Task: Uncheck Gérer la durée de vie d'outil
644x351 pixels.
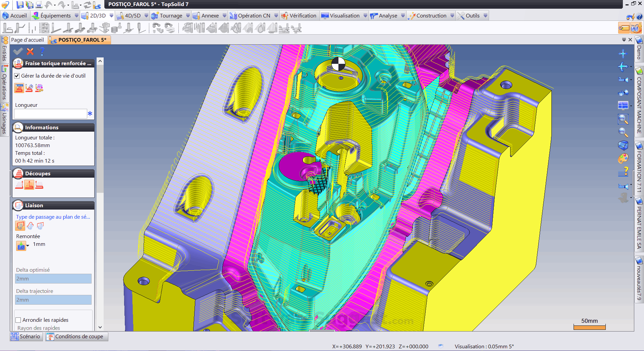Action: point(17,76)
